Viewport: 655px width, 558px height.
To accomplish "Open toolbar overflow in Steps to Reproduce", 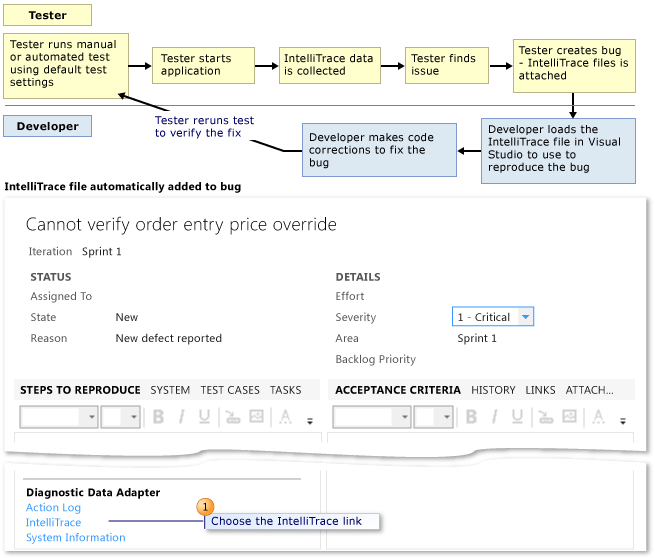I will [310, 421].
